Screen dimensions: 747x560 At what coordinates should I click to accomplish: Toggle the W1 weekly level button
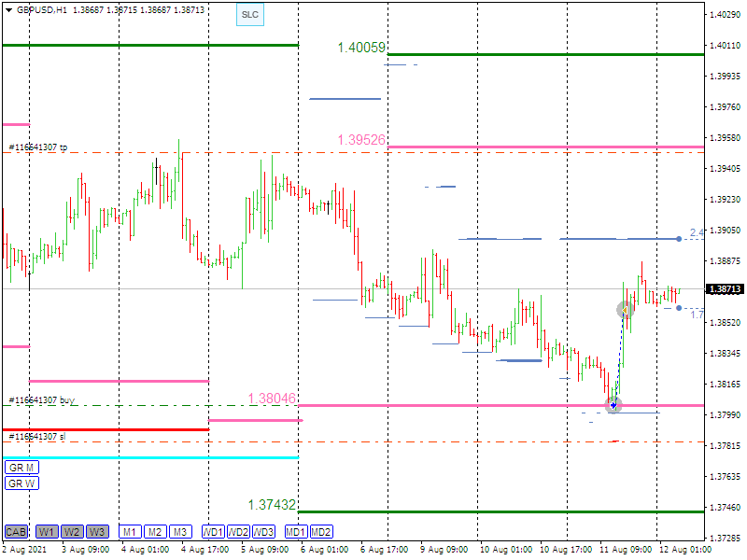tap(47, 532)
